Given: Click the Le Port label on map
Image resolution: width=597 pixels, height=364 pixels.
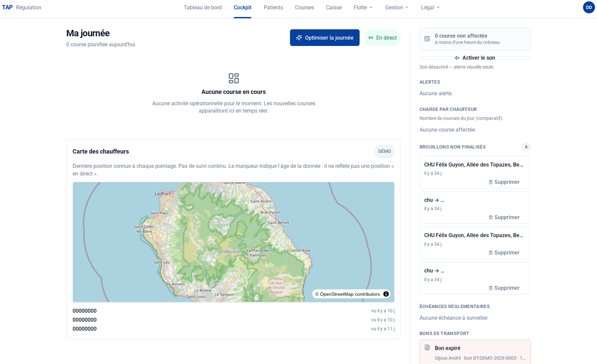Looking at the screenshot, I should click(162, 194).
